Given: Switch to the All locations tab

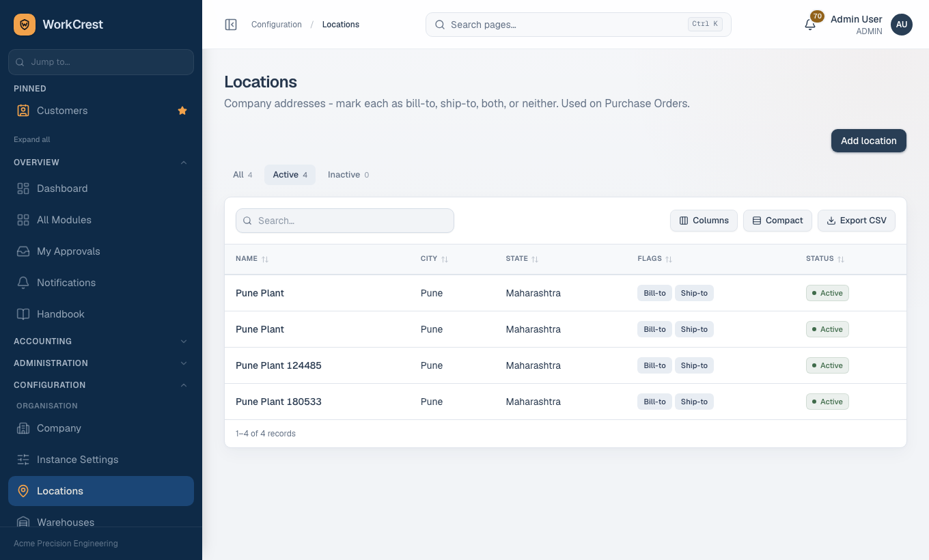Looking at the screenshot, I should point(242,175).
